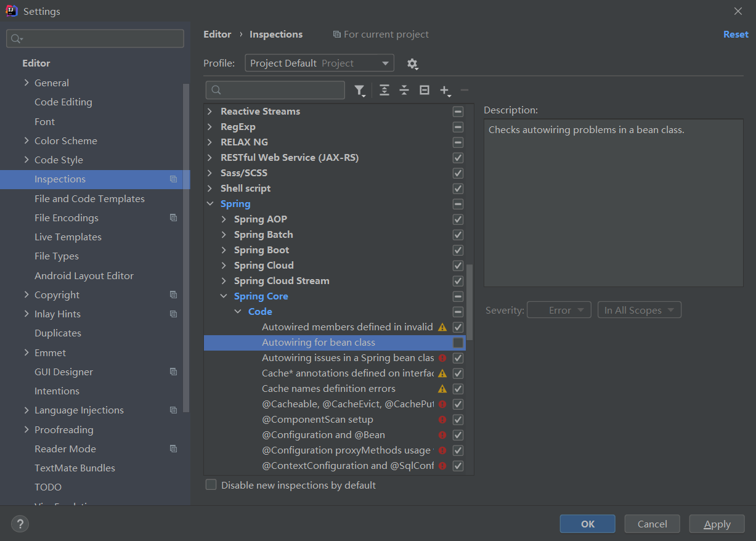Screen dimensions: 756x541
Task: Open Code Editing settings page
Action: click(63, 102)
